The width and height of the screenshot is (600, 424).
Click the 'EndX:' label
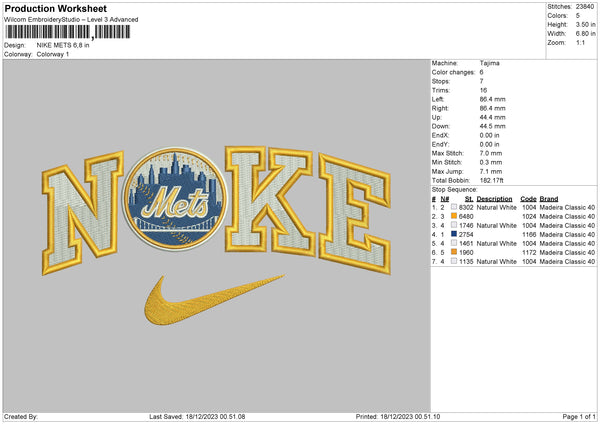(x=440, y=135)
